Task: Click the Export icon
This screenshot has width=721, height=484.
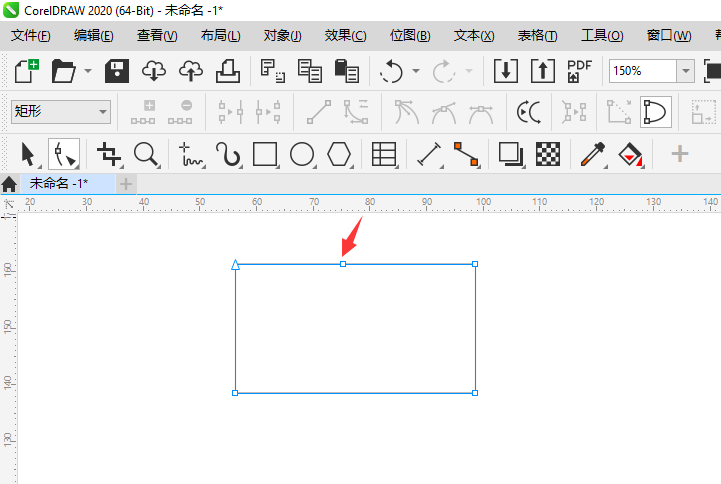Action: pos(543,71)
